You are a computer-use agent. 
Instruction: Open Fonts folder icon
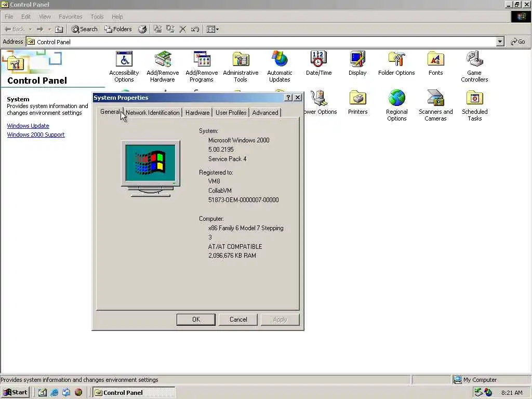pos(436,63)
